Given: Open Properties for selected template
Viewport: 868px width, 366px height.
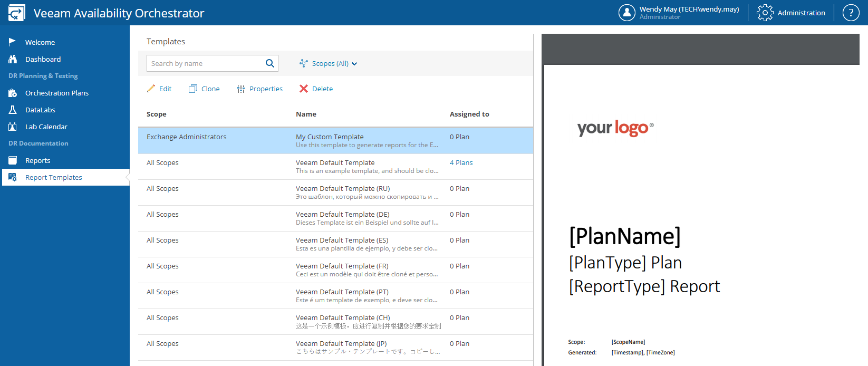Looking at the screenshot, I should point(260,89).
